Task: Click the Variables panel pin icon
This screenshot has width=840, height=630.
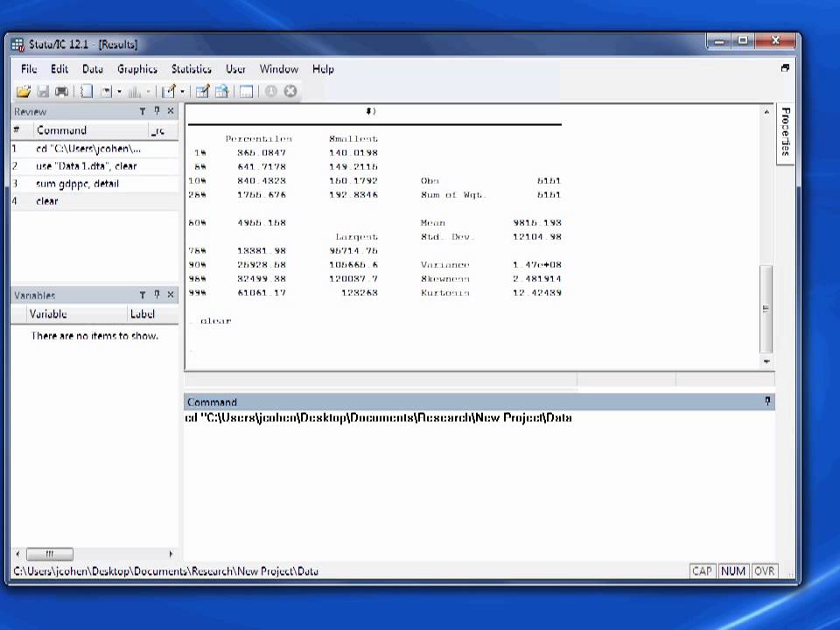Action: [157, 295]
